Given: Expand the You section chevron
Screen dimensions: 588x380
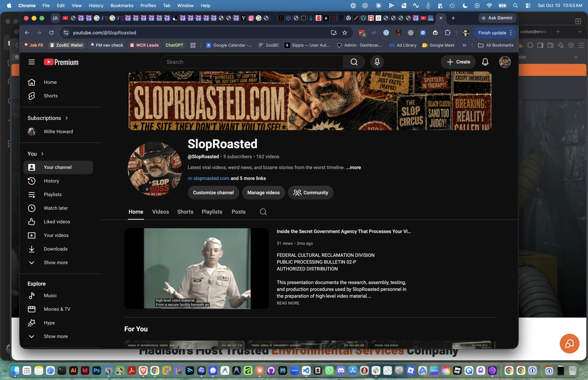Looking at the screenshot, I should pyautogui.click(x=42, y=154).
